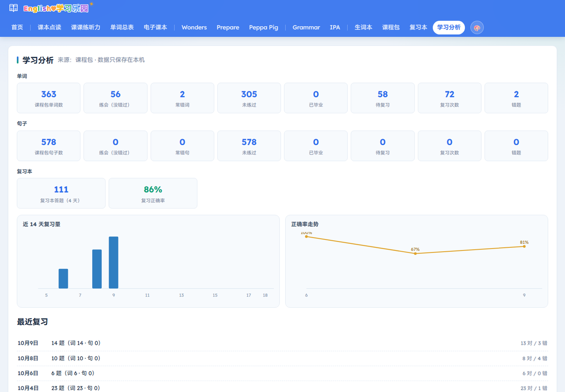Click the tallest bar above day 9
The width and height of the screenshot is (565, 392).
[113, 262]
